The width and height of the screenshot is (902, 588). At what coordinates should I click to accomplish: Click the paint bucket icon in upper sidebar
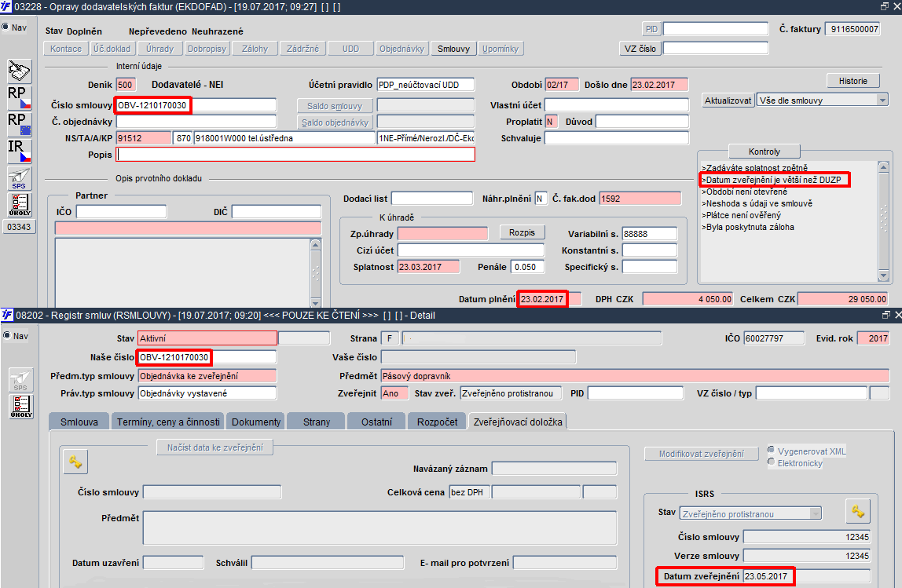pyautogui.click(x=19, y=71)
